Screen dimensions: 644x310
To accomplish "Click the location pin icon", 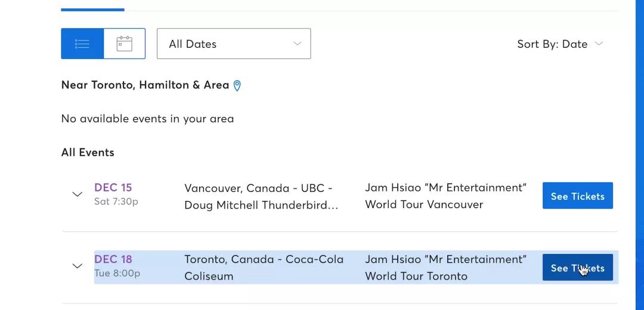I will tap(237, 85).
